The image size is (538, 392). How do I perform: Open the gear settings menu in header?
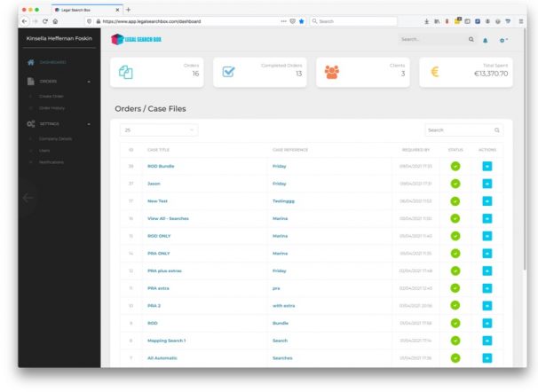tap(503, 41)
